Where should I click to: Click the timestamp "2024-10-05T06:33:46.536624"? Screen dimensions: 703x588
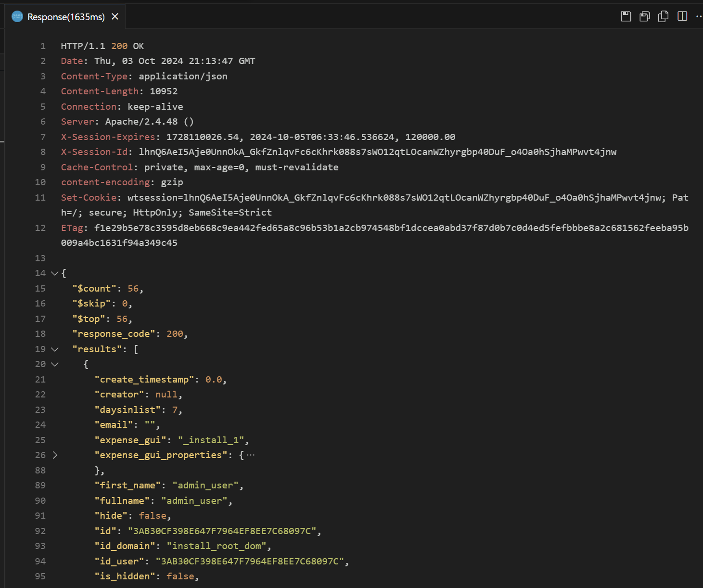(322, 137)
